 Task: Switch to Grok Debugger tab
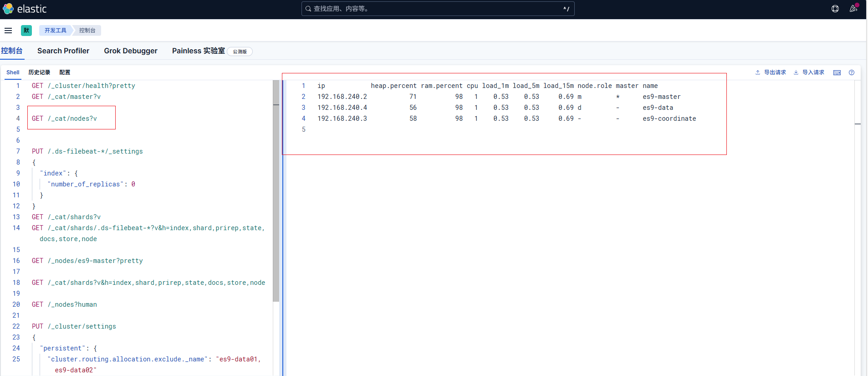[131, 51]
